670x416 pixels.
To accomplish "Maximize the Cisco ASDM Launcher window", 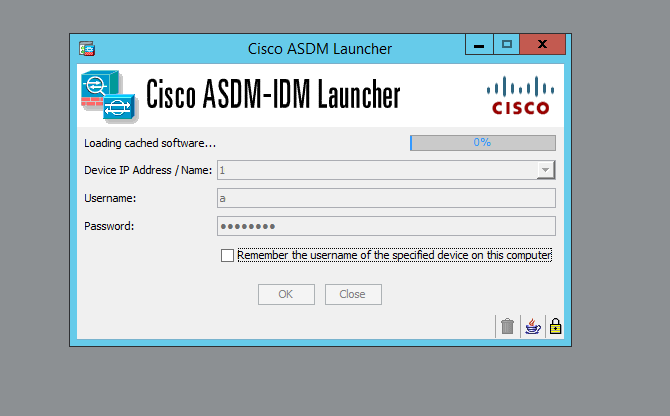I will tap(507, 44).
